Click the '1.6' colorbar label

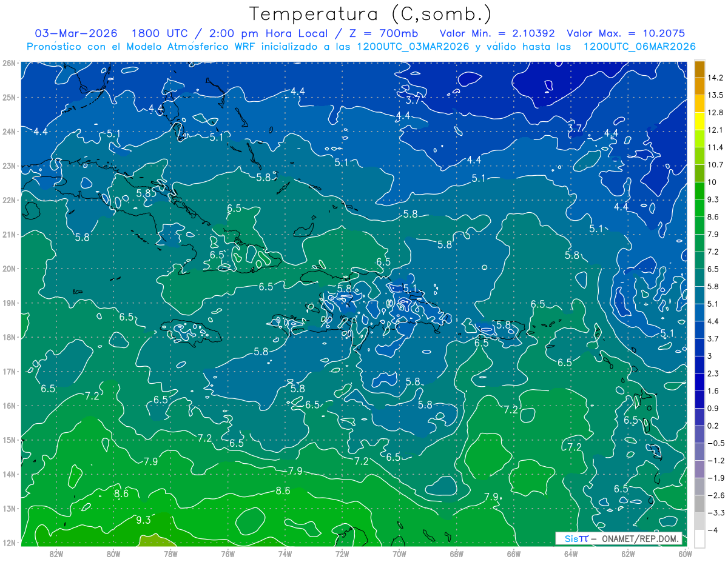[x=713, y=390]
